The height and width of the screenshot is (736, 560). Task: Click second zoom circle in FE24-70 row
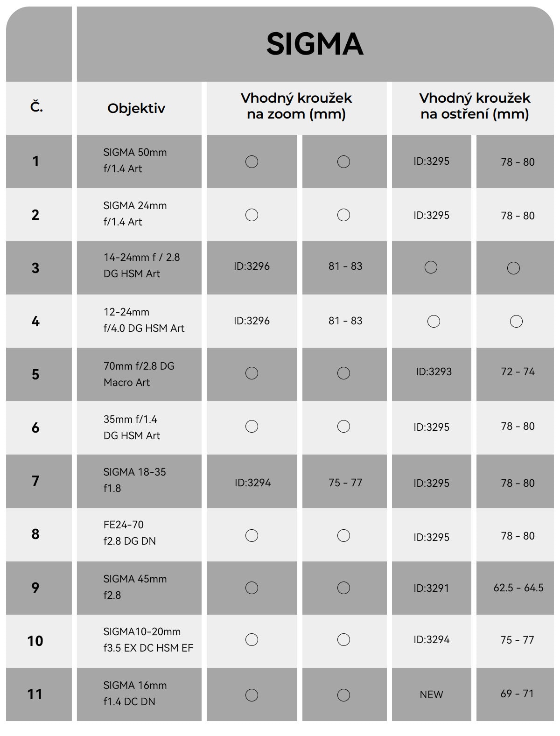click(343, 535)
